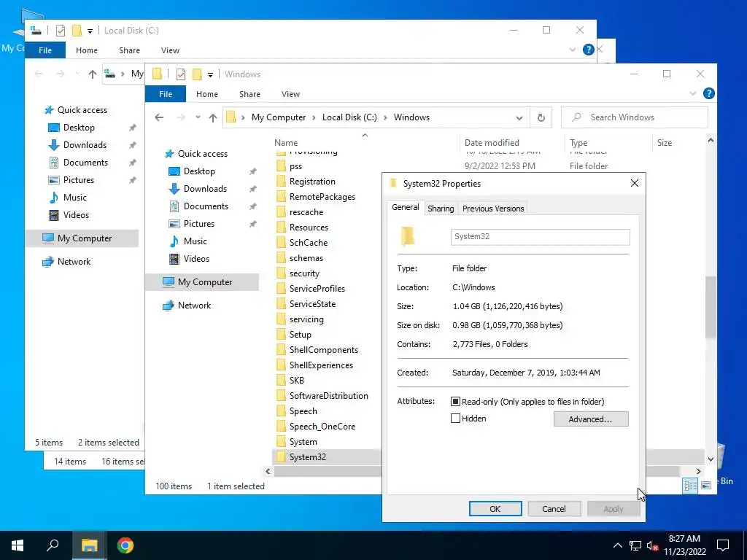
Task: Open View tab in Local Disk window
Action: point(170,50)
